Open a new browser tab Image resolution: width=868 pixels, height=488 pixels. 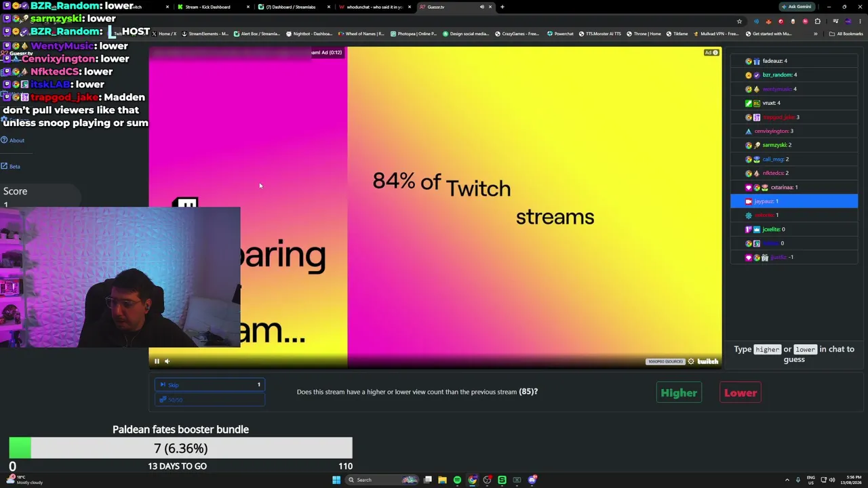(x=502, y=7)
